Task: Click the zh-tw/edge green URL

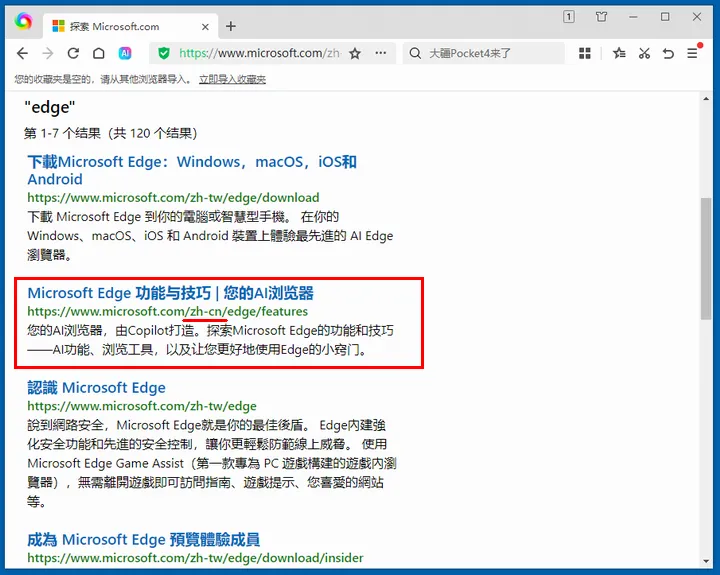Action: [x=142, y=406]
